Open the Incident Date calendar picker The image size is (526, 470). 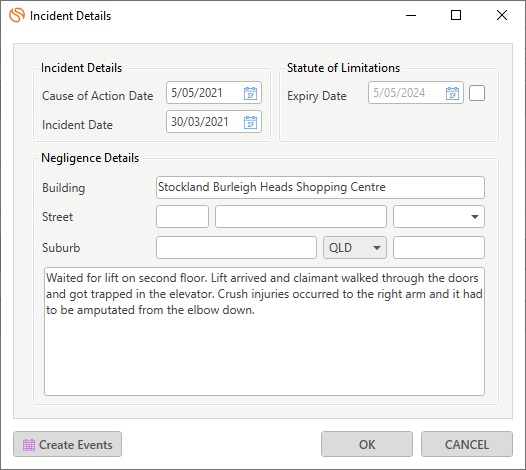pyautogui.click(x=250, y=122)
